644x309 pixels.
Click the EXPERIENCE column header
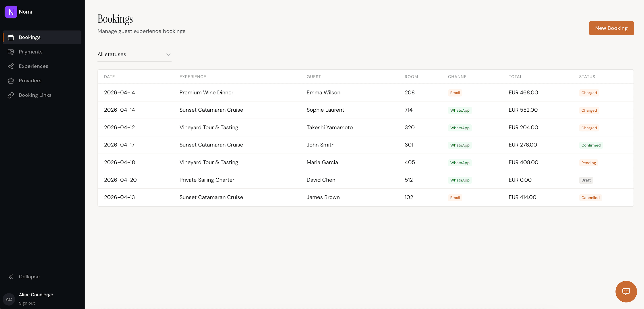coord(193,77)
